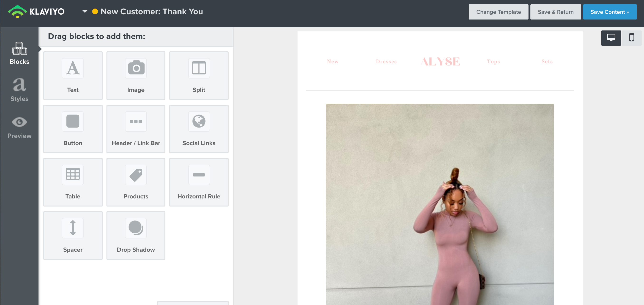Screen dimensions: 644x305
Task: Select the Split block icon
Action: (199, 68)
